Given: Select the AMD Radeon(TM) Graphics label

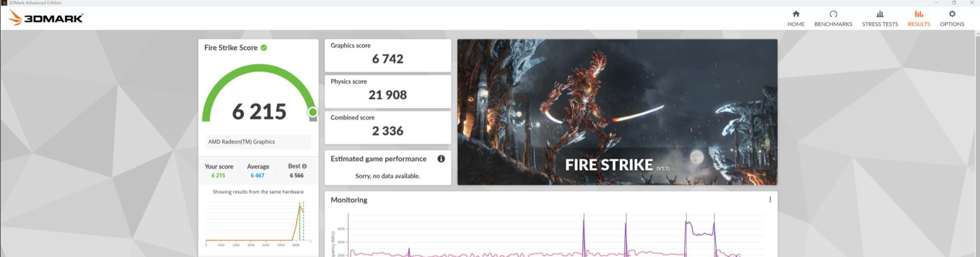Looking at the screenshot, I should (241, 142).
